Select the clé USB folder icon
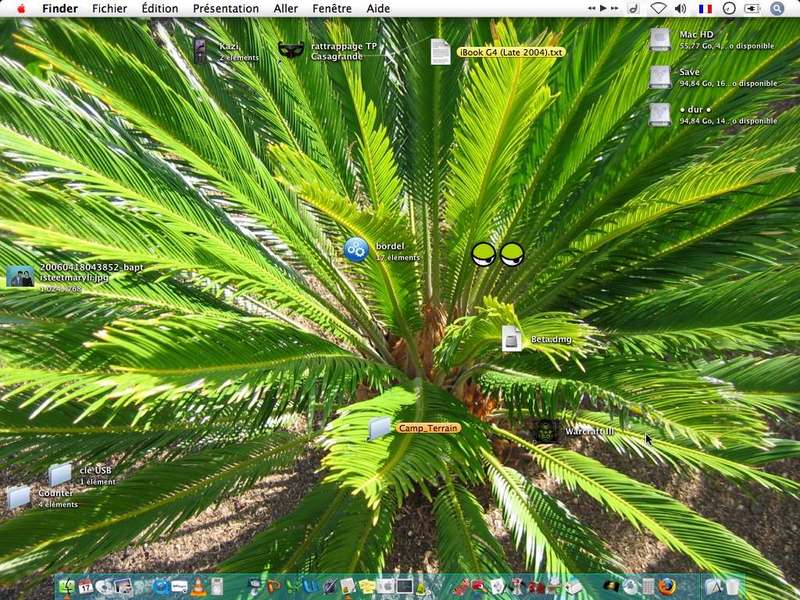The height and width of the screenshot is (600, 800). click(60, 474)
